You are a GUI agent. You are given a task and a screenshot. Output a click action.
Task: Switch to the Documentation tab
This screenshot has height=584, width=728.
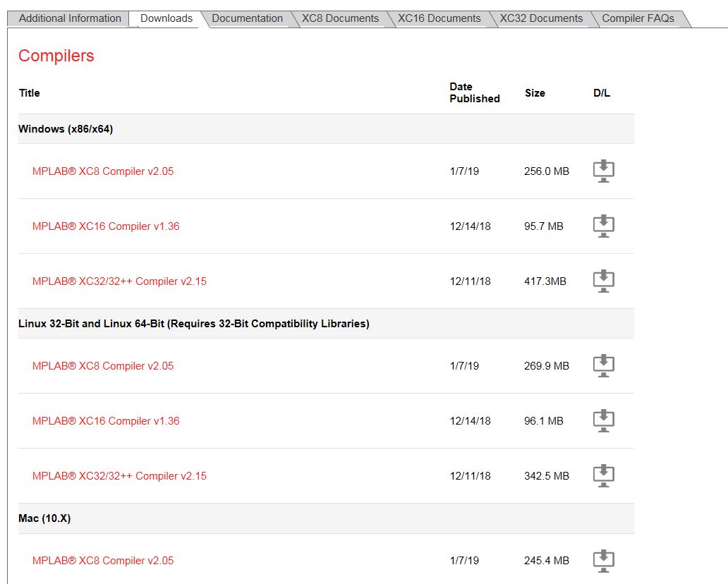tap(247, 18)
